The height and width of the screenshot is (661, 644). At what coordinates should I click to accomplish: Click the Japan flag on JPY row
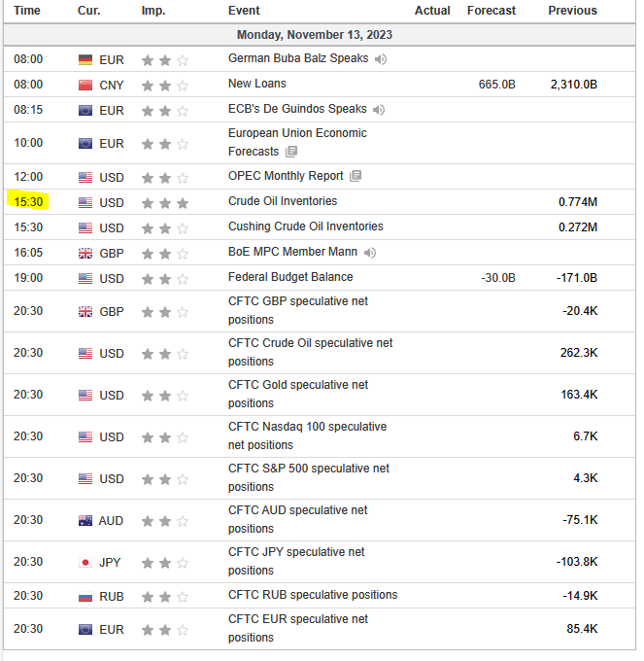coord(85,562)
